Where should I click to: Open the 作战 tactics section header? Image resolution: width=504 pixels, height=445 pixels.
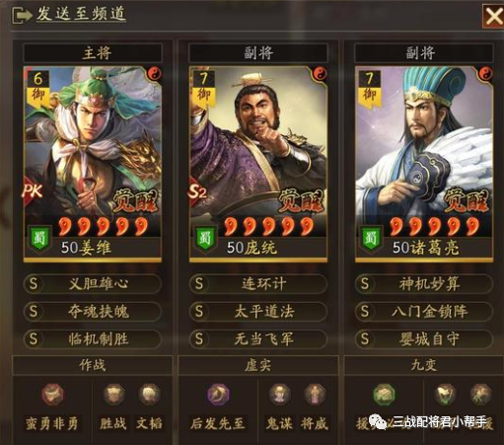tap(93, 365)
